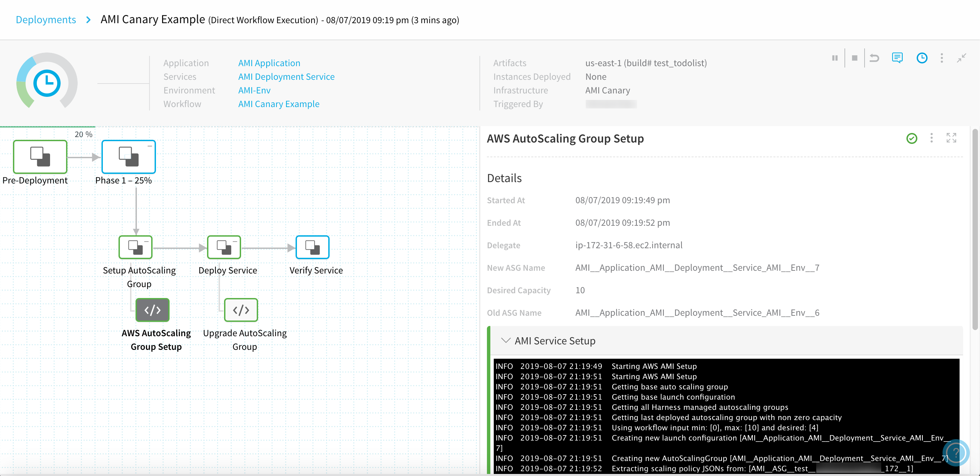980x476 pixels.
Task: Open the AMI Deployment Service link
Action: [x=286, y=76]
